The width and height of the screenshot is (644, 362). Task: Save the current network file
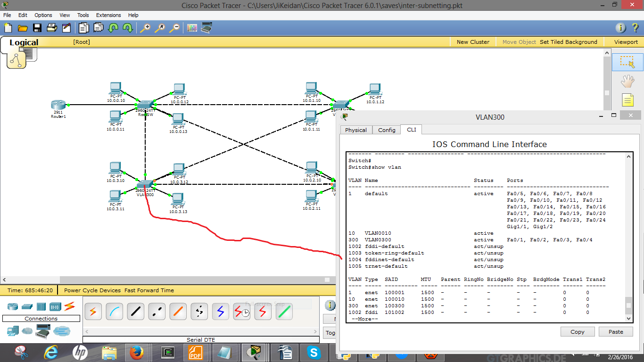coord(37,28)
